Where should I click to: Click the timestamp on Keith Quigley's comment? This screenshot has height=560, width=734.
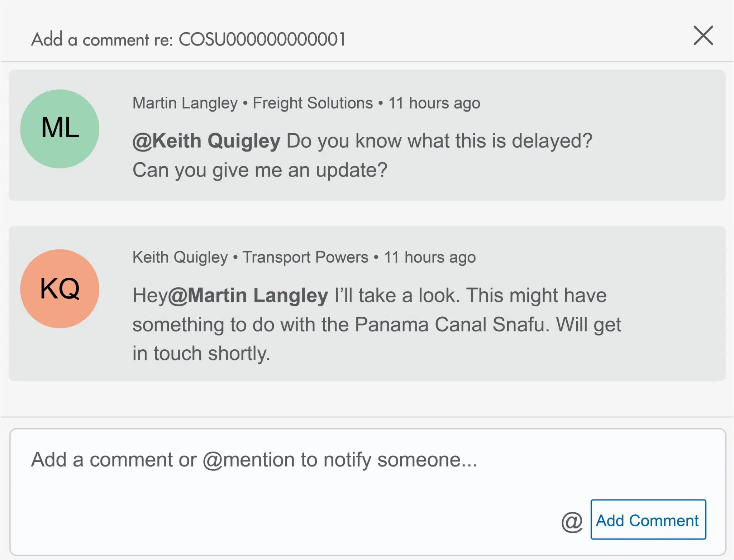(430, 257)
